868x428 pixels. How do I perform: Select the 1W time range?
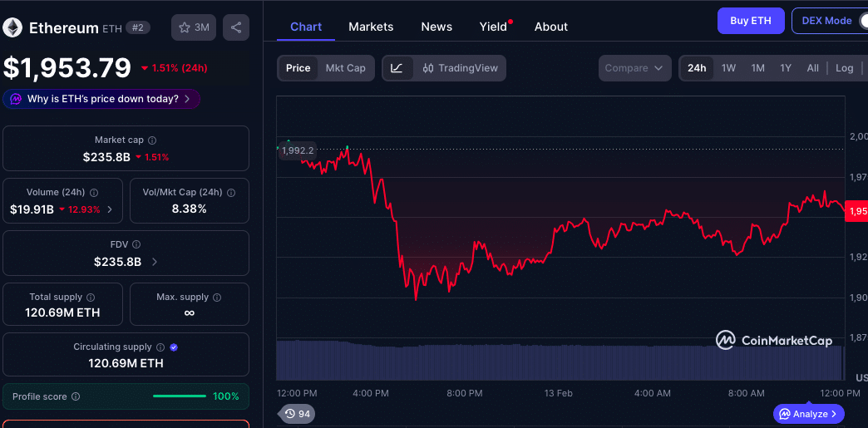728,68
